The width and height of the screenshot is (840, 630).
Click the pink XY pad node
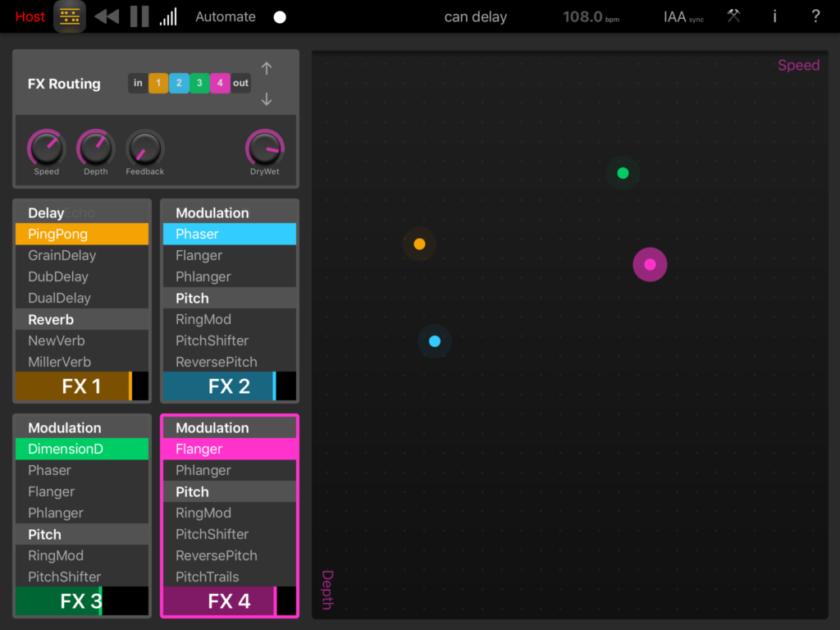click(x=650, y=264)
